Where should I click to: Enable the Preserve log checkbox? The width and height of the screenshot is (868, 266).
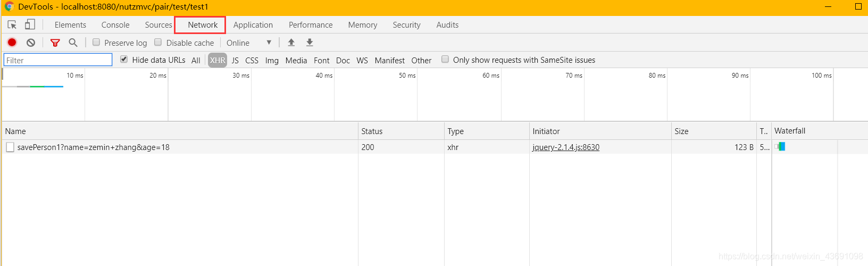(96, 42)
